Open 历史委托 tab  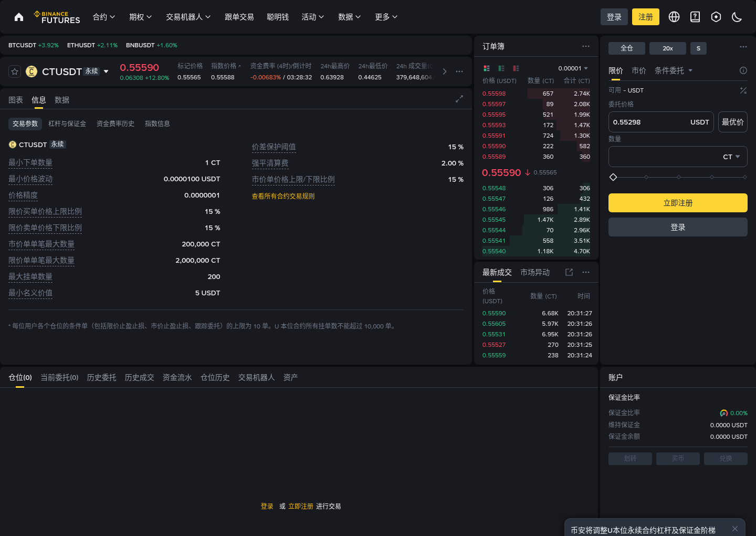(x=102, y=377)
